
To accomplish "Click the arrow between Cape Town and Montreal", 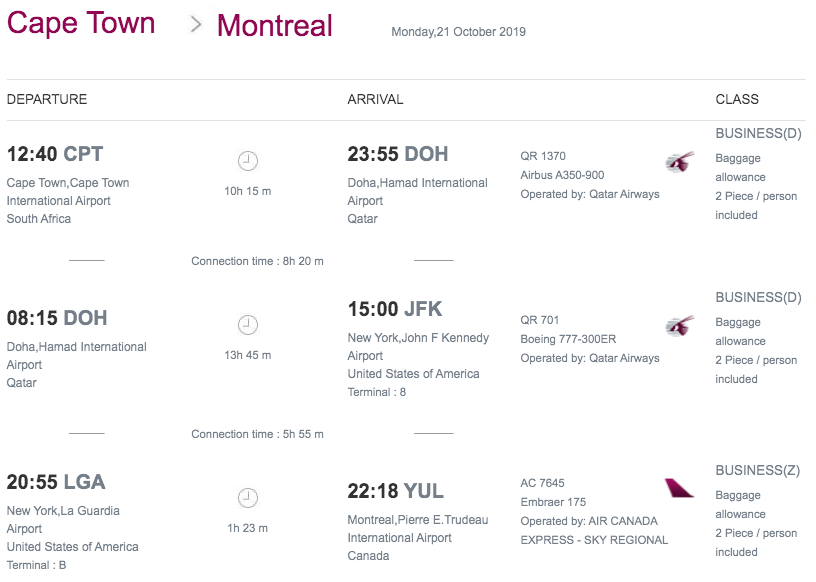I will (196, 24).
